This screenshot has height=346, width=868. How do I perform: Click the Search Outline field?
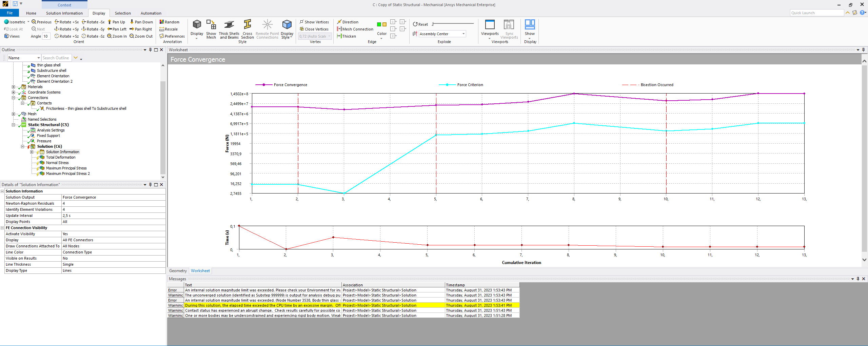pyautogui.click(x=56, y=58)
